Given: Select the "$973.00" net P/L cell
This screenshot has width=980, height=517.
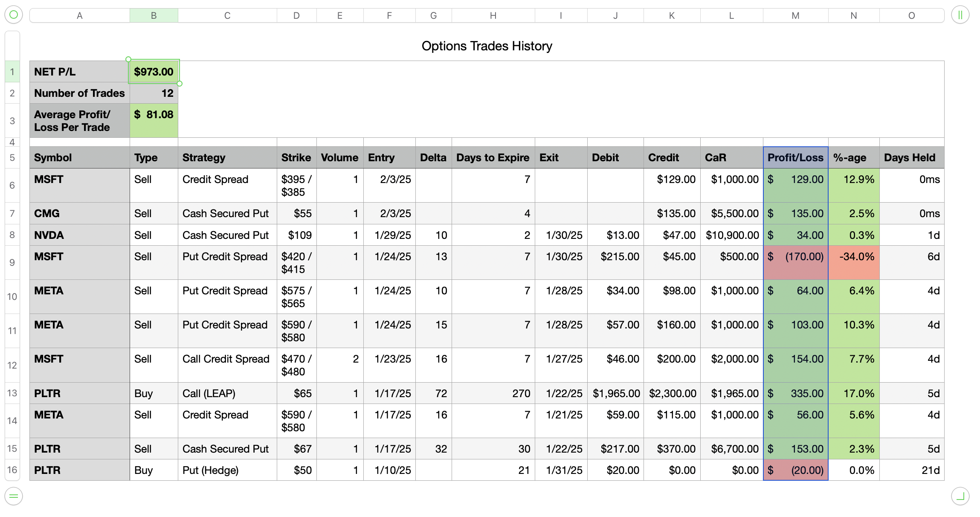Looking at the screenshot, I should tap(154, 72).
